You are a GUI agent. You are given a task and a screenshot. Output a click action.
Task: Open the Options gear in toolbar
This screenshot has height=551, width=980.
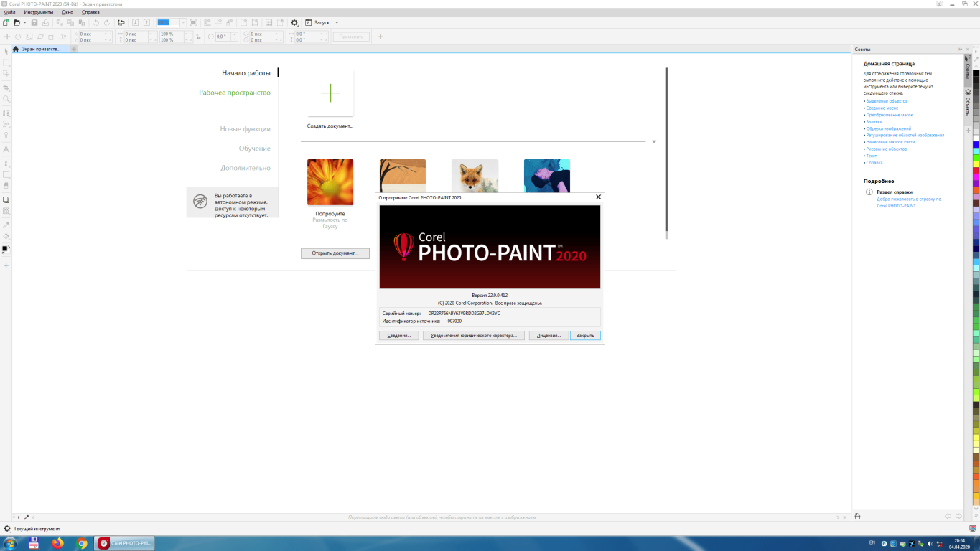click(294, 23)
